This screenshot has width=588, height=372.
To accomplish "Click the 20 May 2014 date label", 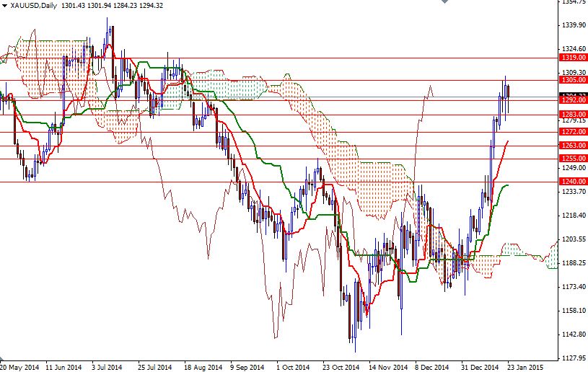I will tap(20, 366).
